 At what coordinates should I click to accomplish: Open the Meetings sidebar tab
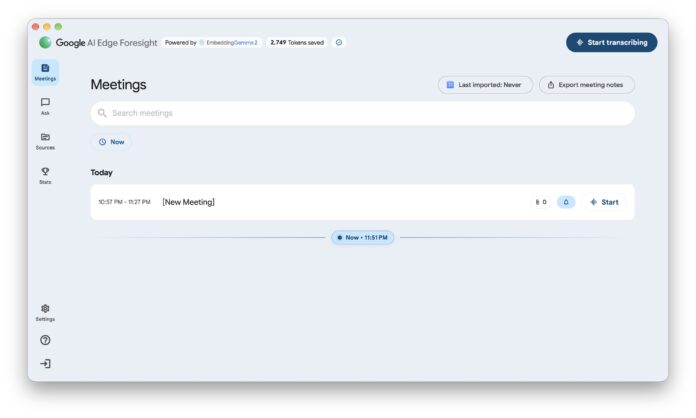(x=45, y=72)
